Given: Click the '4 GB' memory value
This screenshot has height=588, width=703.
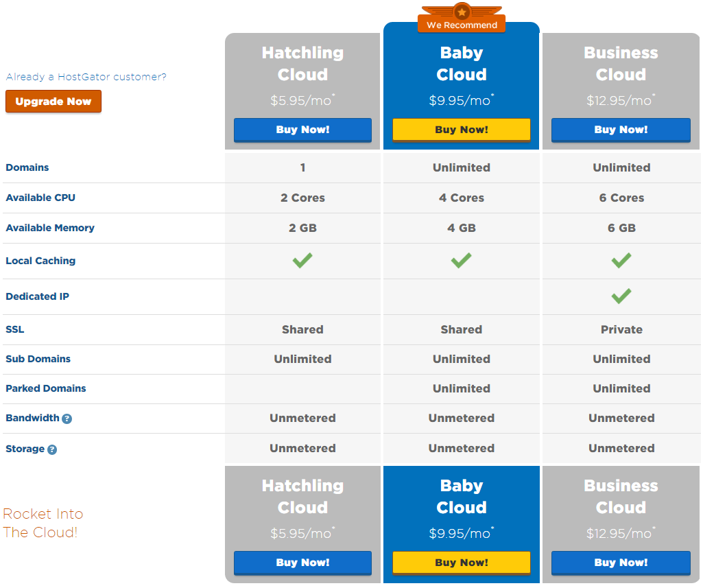Looking at the screenshot, I should point(462,228).
